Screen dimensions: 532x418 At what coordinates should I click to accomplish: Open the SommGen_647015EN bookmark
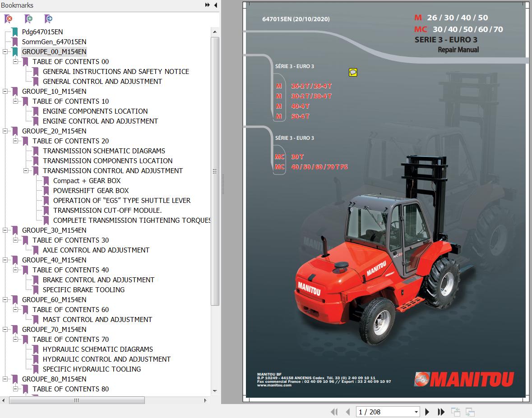point(54,41)
